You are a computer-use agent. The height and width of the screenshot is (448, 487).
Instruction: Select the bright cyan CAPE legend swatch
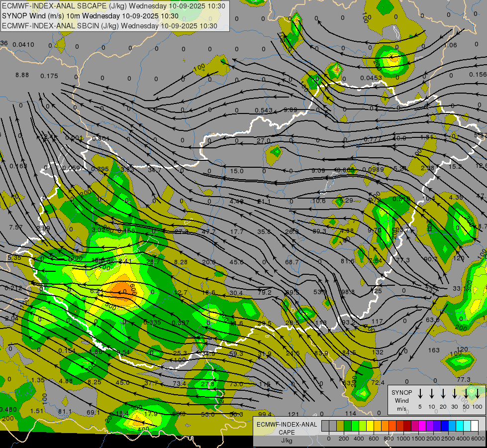(x=459, y=426)
